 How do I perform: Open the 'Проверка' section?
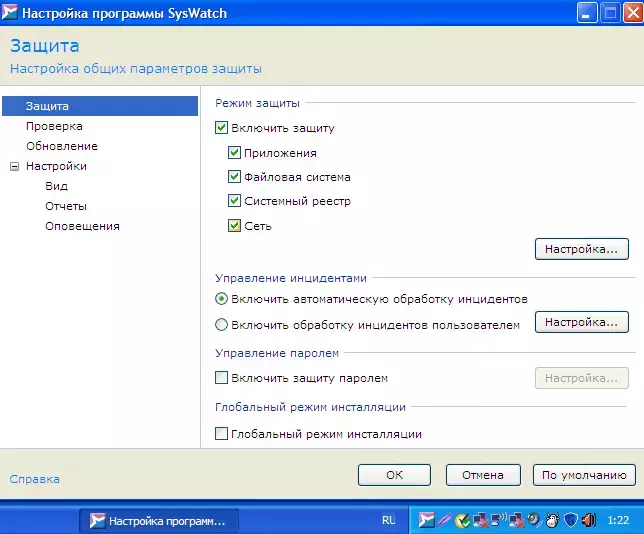pyautogui.click(x=54, y=126)
